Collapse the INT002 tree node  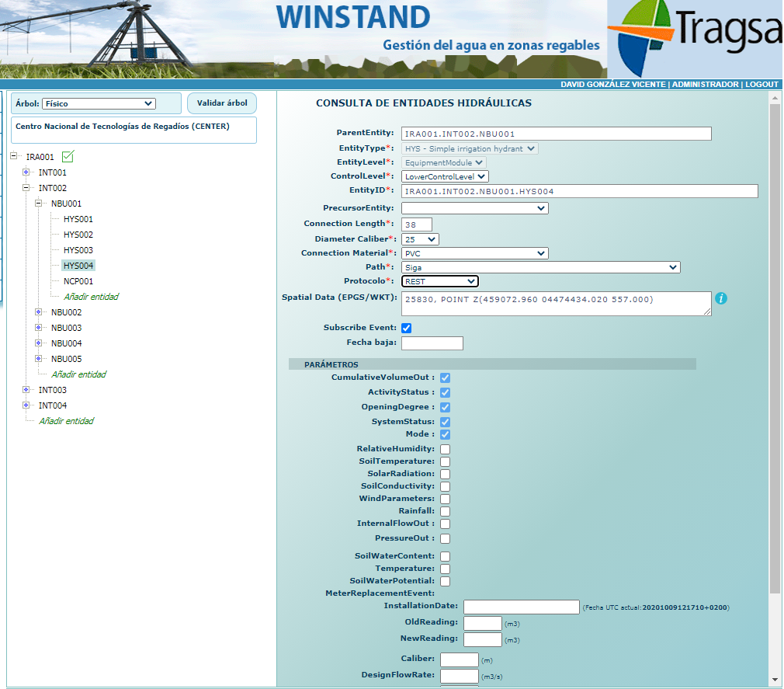pos(26,188)
